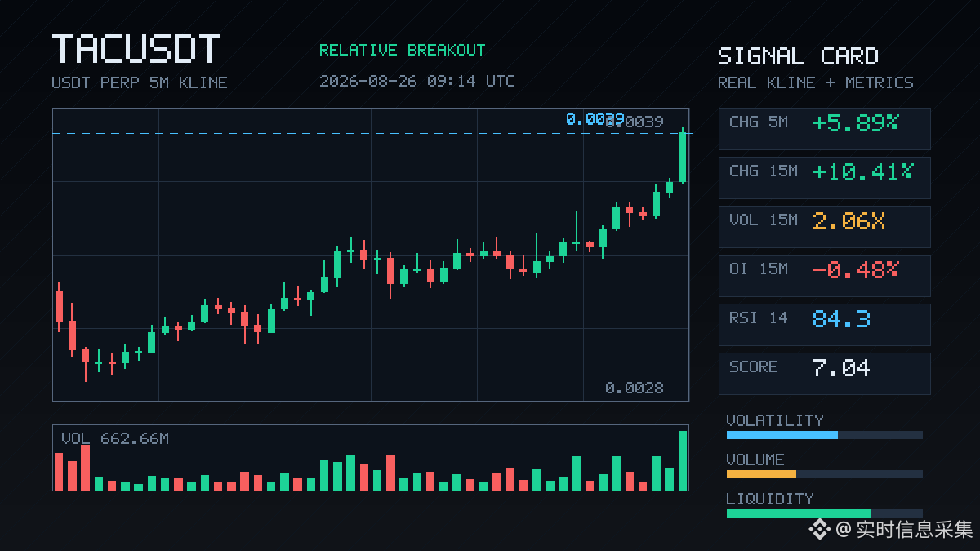
Task: Click the TACUSDT symbol title
Action: tap(136, 49)
